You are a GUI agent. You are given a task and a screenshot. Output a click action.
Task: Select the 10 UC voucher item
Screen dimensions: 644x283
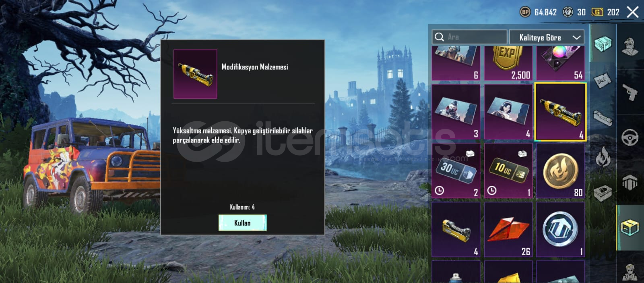tap(508, 171)
